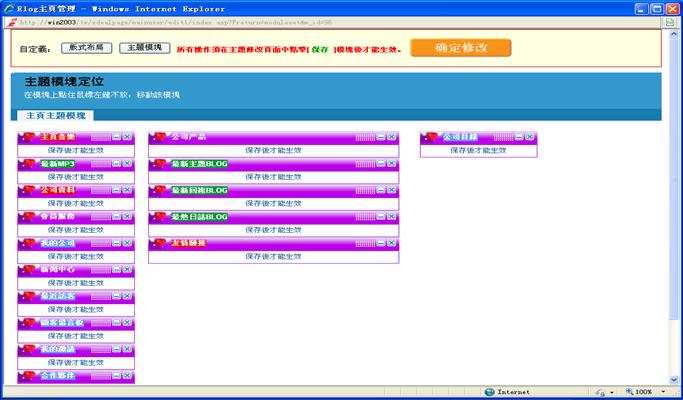Image resolution: width=683 pixels, height=400 pixels.
Task: Minimize the 新聞中心 module
Action: 116,270
